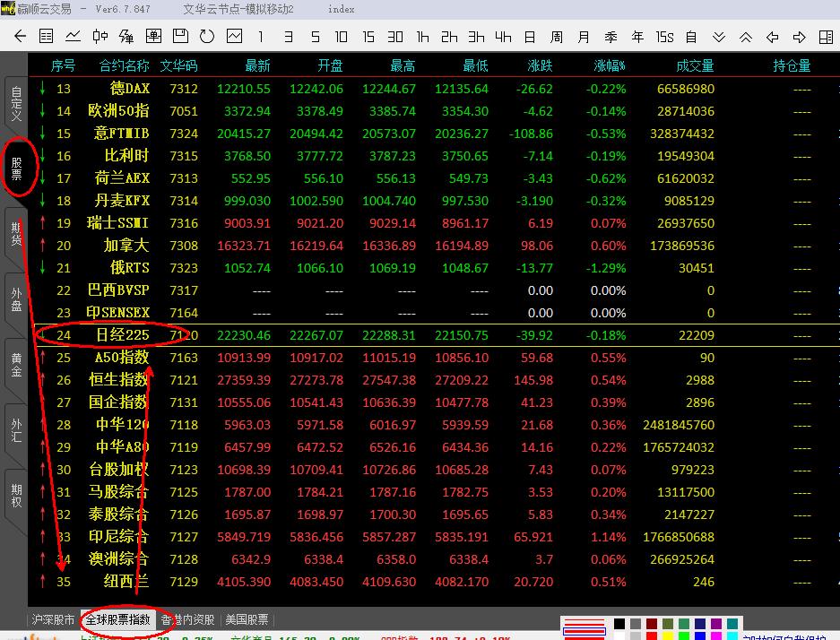Select the candlestick chart icon
Viewport: 840px width, 640px height.
click(x=100, y=37)
